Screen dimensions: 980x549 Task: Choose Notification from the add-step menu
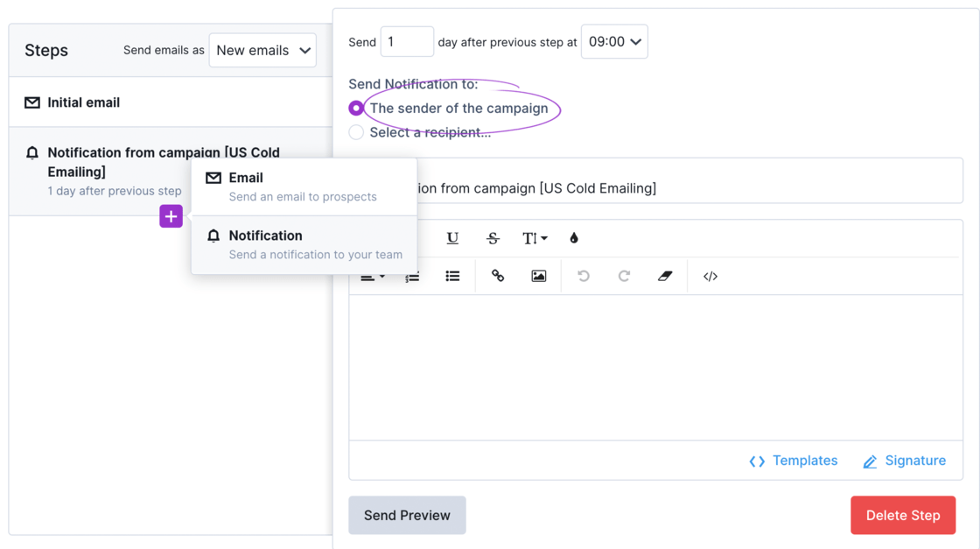pos(303,244)
